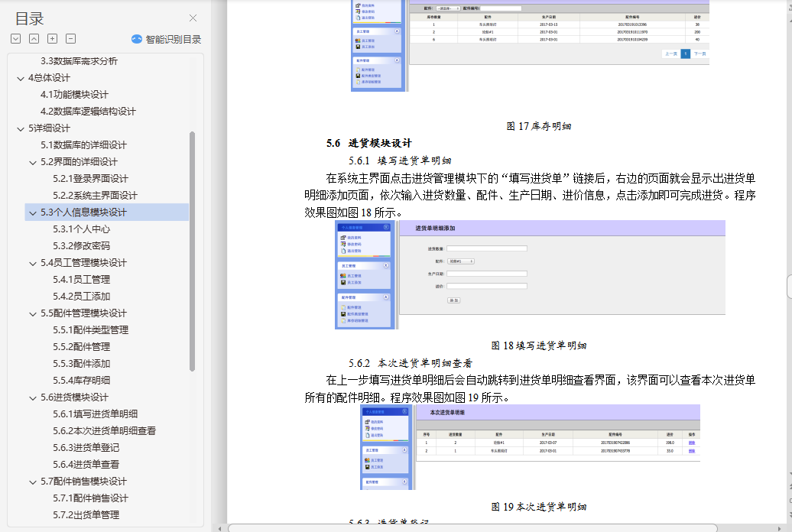Close the 目录 outline panel
792x532 pixels.
tap(193, 18)
